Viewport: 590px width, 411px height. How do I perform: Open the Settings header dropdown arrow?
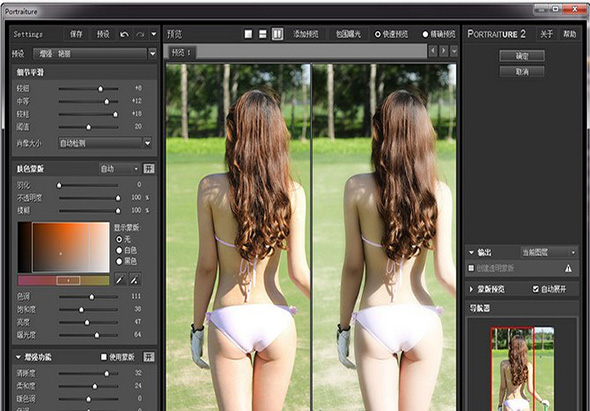[x=154, y=34]
